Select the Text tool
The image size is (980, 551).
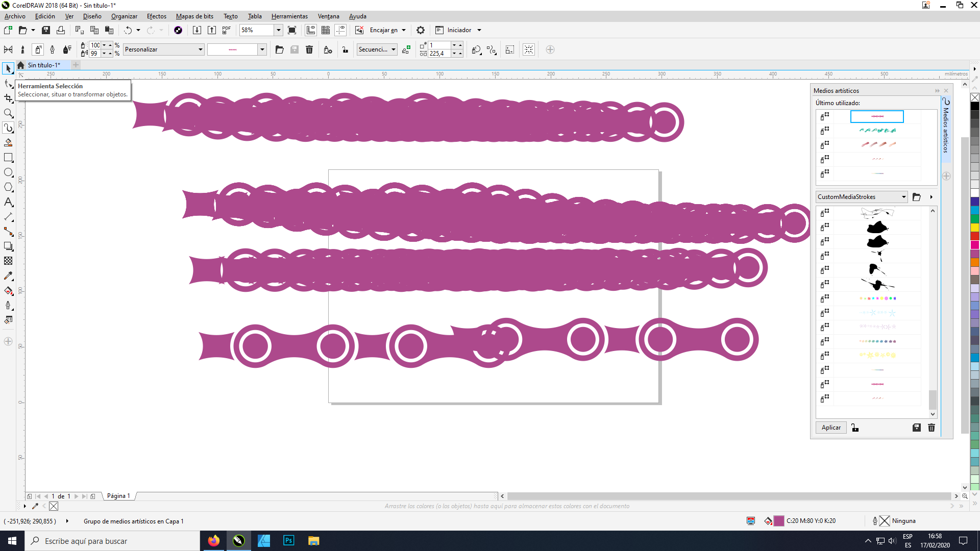[x=8, y=203]
